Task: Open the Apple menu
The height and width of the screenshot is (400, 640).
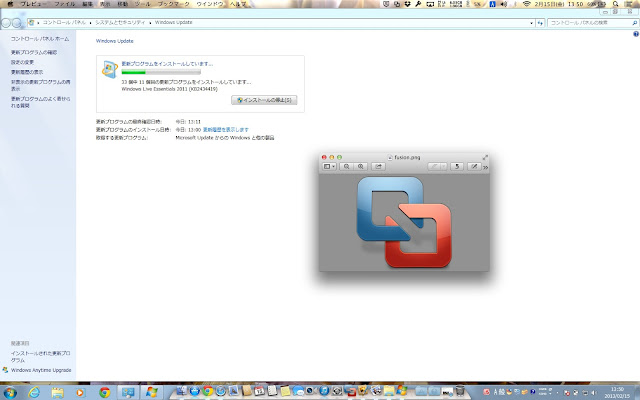Action: (x=10, y=4)
